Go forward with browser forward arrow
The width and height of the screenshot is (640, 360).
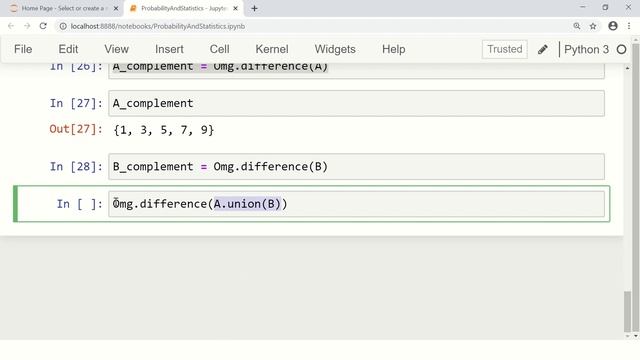click(x=27, y=26)
